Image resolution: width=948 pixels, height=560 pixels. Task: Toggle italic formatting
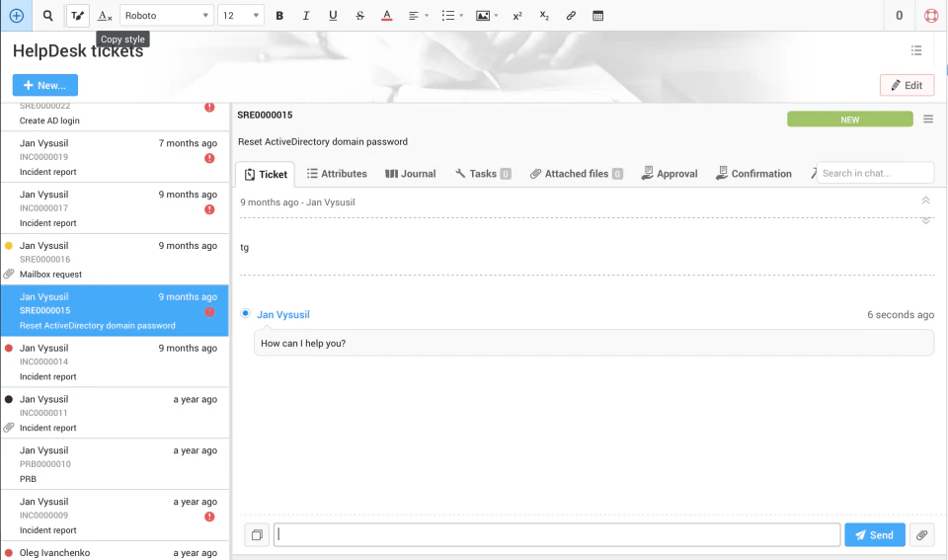click(x=306, y=16)
